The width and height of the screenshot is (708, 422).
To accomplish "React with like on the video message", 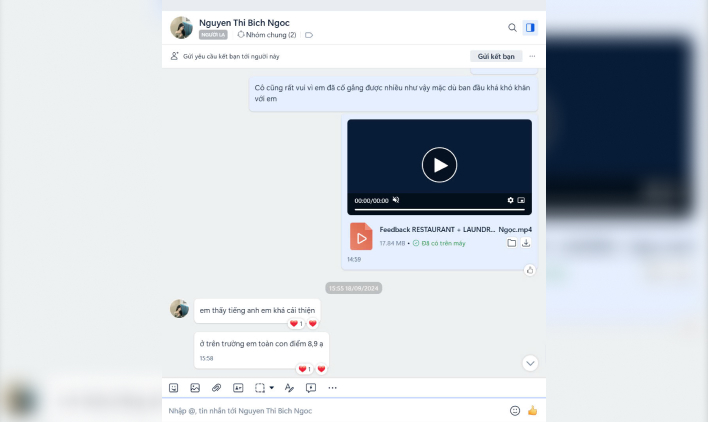I will pos(530,270).
